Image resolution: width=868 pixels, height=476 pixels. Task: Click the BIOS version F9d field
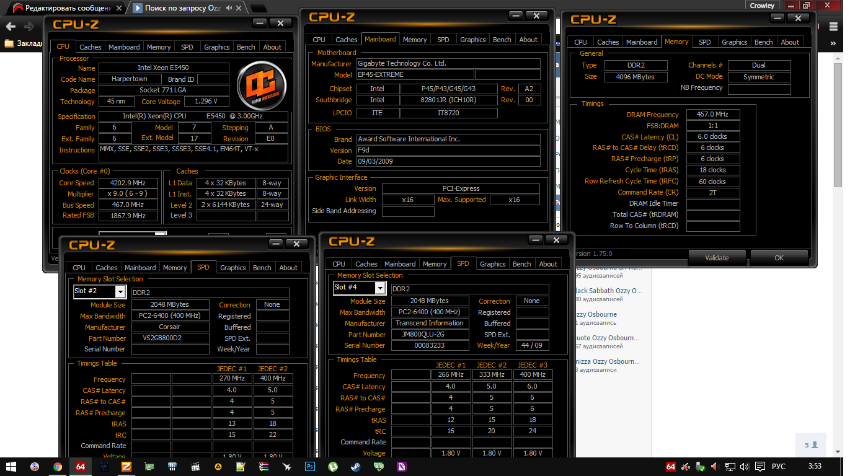point(448,151)
